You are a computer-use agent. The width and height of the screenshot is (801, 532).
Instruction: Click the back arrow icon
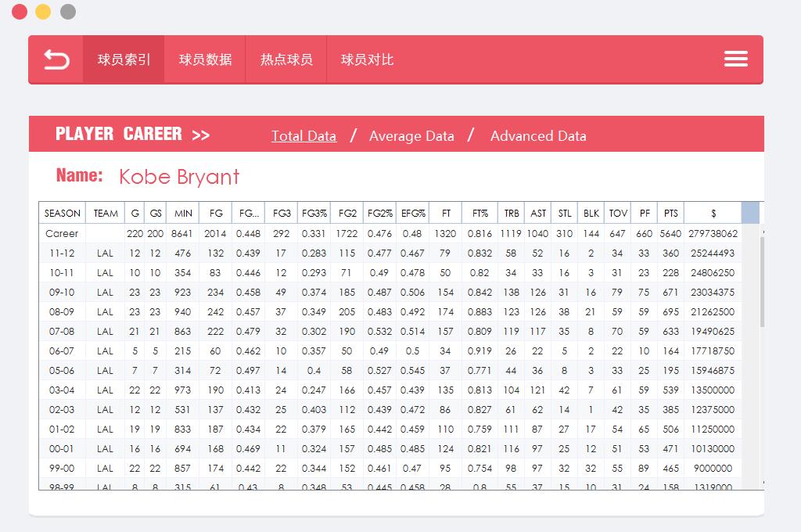click(56, 59)
